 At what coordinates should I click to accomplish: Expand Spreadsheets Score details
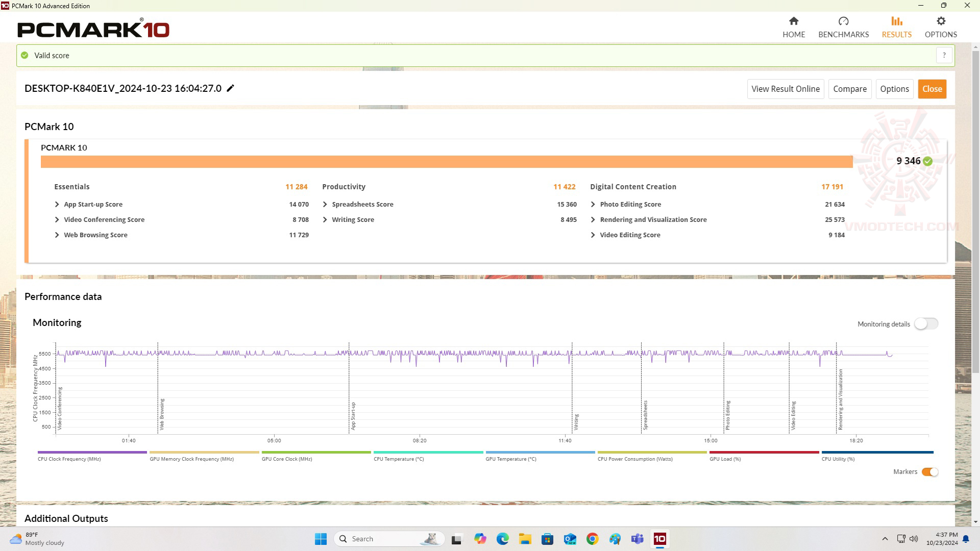click(x=325, y=205)
